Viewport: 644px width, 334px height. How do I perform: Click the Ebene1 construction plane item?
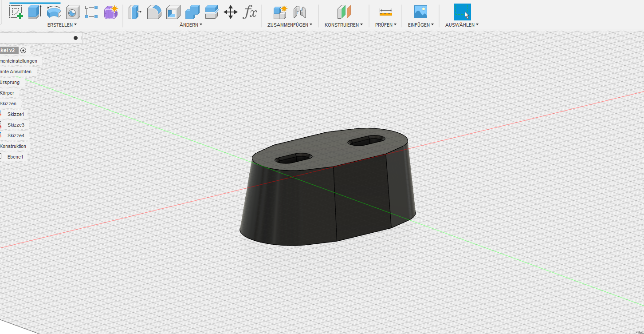click(15, 157)
